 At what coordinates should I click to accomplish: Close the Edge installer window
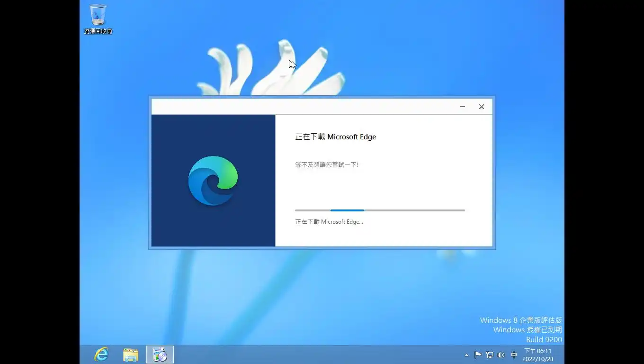(x=482, y=107)
